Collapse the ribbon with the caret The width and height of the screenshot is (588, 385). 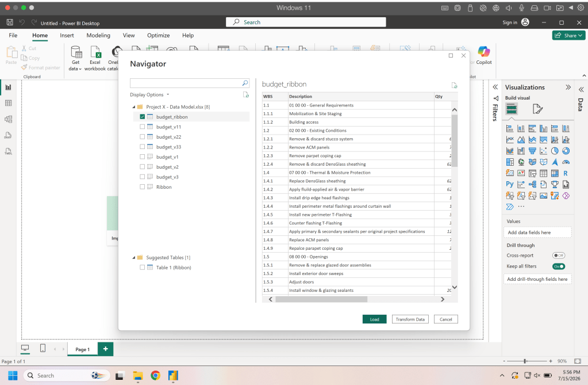pos(584,76)
